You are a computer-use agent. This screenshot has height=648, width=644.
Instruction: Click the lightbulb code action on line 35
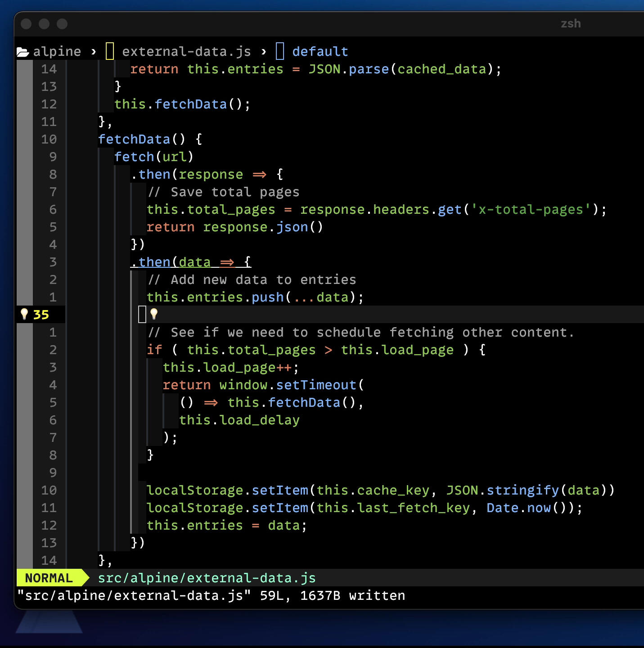[24, 314]
